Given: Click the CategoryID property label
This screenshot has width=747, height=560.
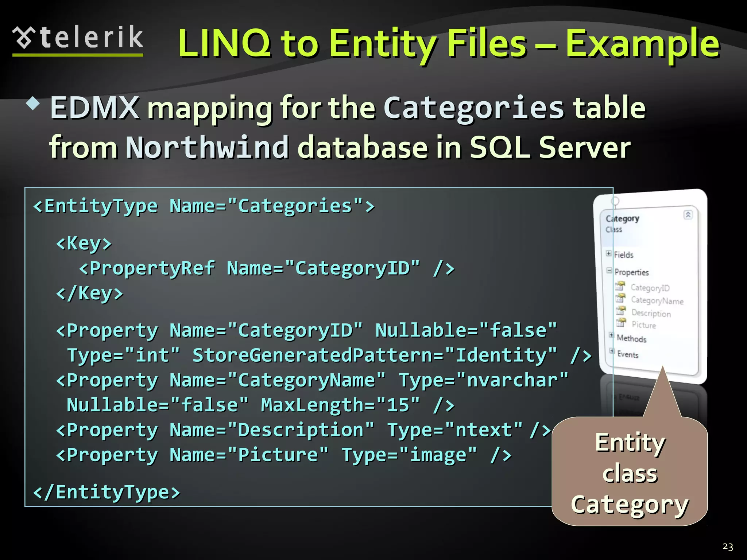Looking at the screenshot, I should pyautogui.click(x=650, y=288).
